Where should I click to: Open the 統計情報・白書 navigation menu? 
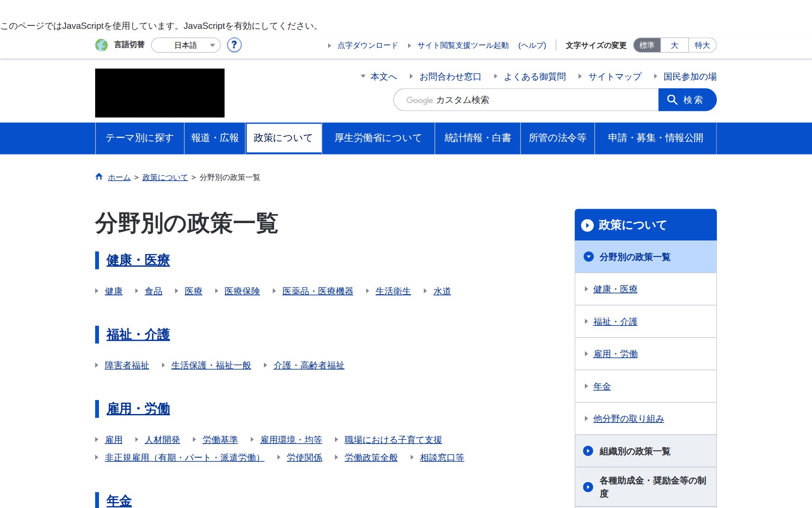click(x=477, y=138)
